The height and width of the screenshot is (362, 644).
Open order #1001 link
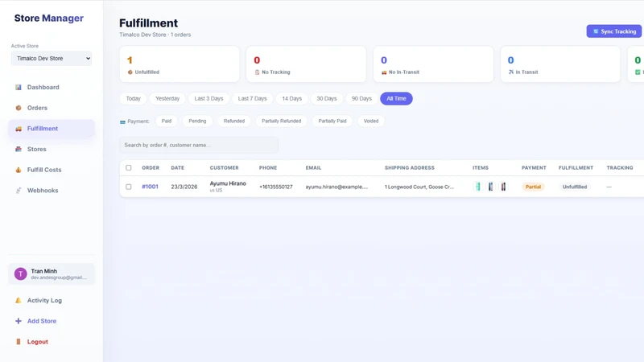pyautogui.click(x=150, y=187)
